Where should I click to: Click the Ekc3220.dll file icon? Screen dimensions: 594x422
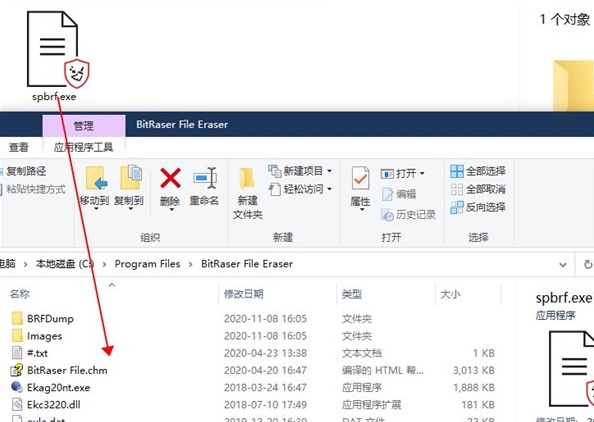tap(17, 405)
